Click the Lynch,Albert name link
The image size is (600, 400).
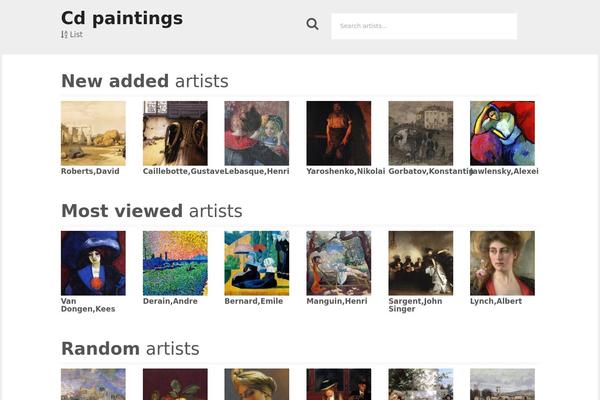(x=496, y=301)
